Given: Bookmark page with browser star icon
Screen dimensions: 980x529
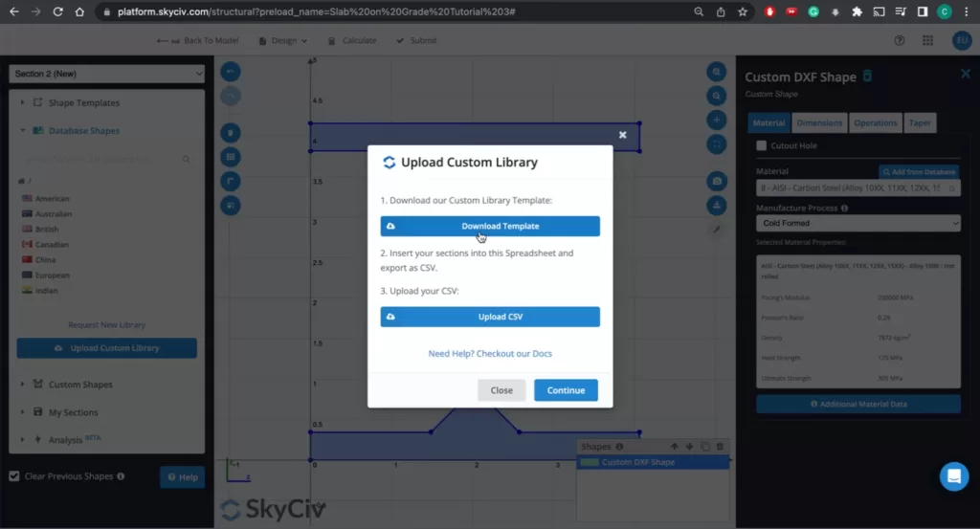Looking at the screenshot, I should point(743,11).
